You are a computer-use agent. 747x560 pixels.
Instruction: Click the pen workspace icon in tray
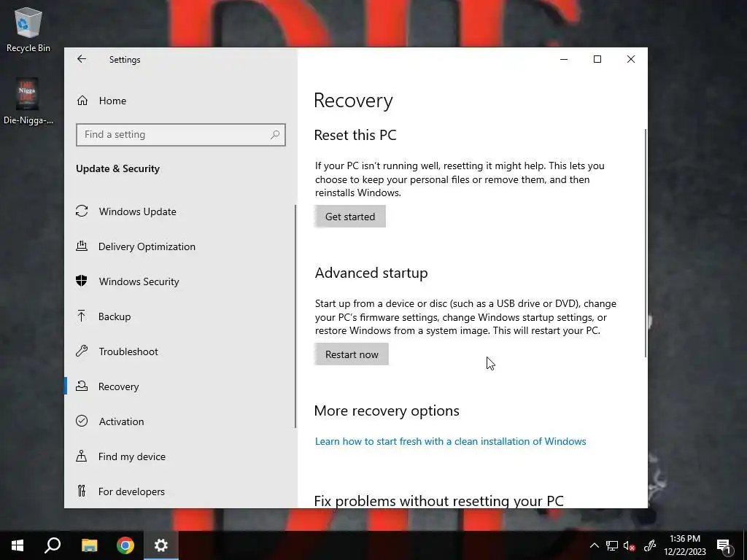pos(650,545)
